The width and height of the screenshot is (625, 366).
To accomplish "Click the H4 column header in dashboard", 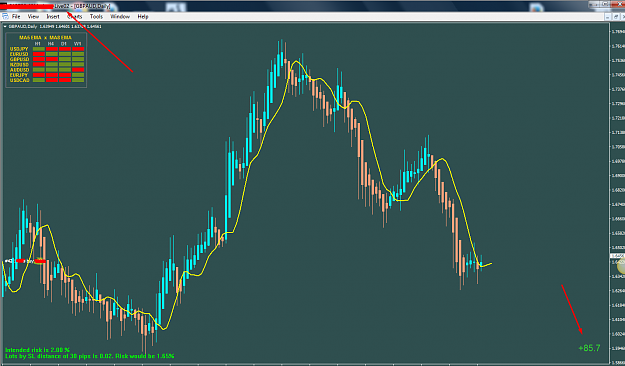I will 51,43.
